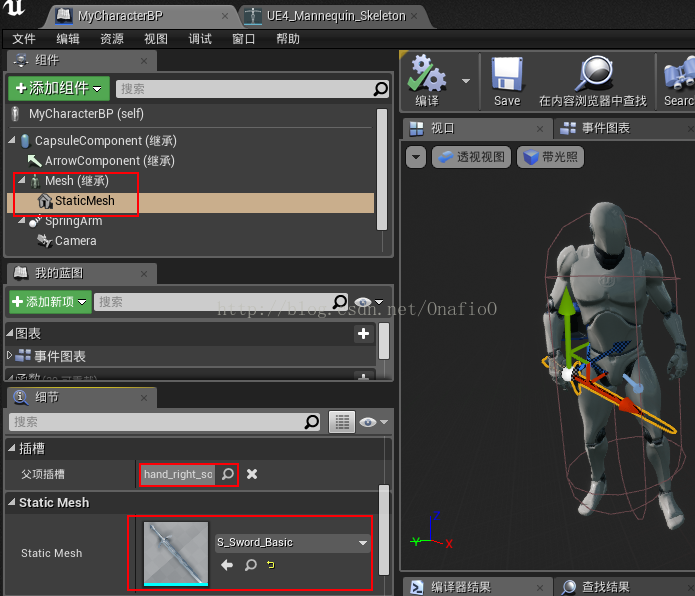
Task: Open the 资源 menu
Action: 112,39
